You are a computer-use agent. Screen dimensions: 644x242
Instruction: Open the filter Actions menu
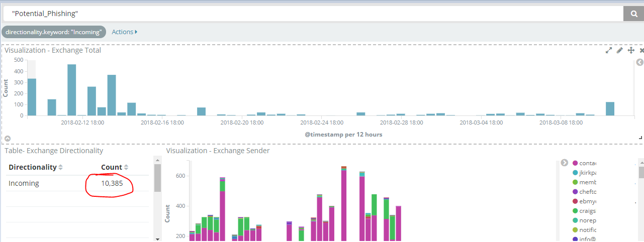[125, 32]
